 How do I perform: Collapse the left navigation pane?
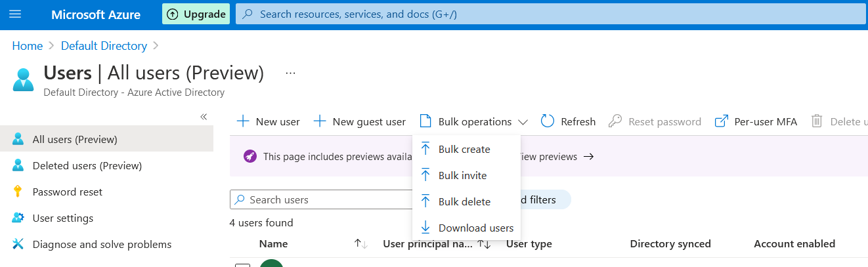(x=204, y=117)
